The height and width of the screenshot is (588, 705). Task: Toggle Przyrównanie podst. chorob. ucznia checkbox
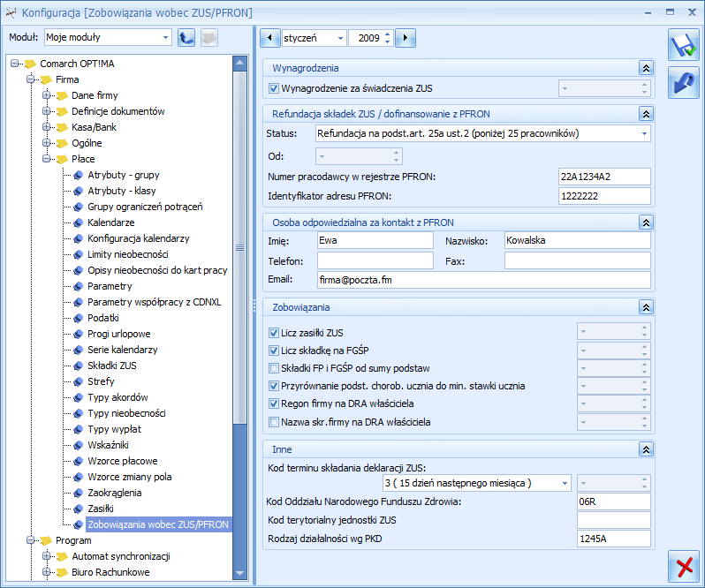(x=273, y=386)
